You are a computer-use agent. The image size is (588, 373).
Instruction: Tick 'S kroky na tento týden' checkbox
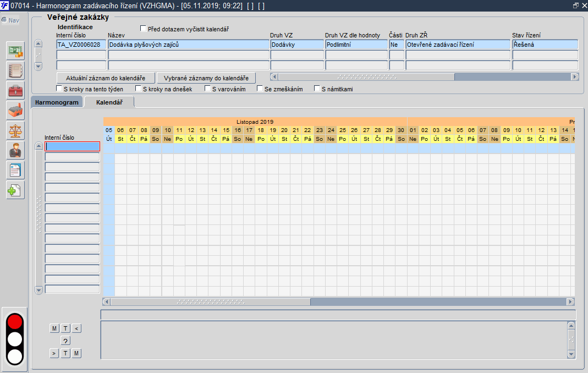coord(59,89)
